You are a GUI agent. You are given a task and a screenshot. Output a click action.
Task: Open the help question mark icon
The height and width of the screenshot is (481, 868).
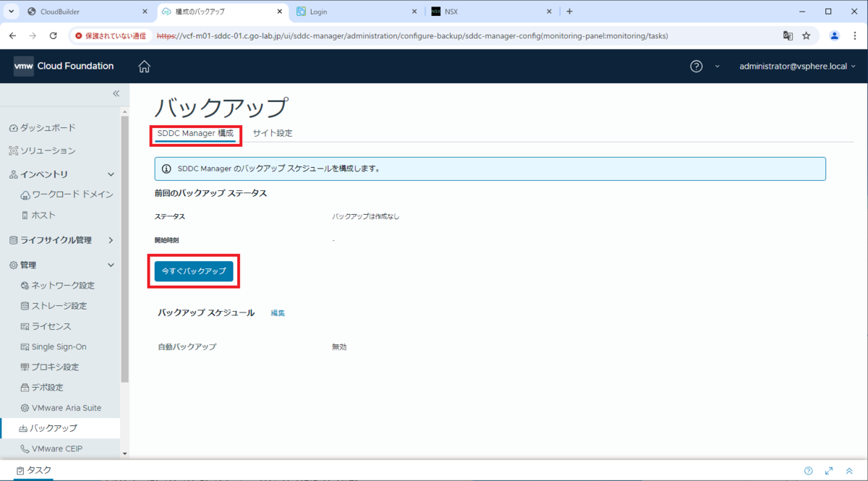pos(696,67)
